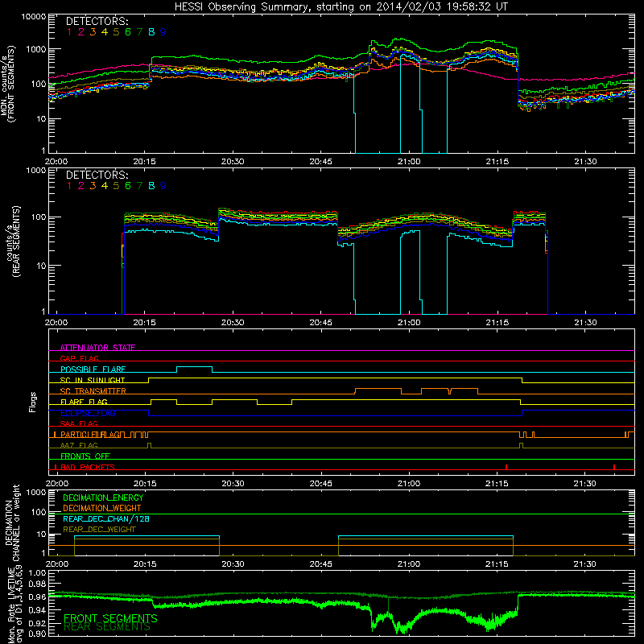Click the FLARE_FLAG label
Image resolution: width=644 pixels, height=644 pixels.
pyautogui.click(x=84, y=402)
